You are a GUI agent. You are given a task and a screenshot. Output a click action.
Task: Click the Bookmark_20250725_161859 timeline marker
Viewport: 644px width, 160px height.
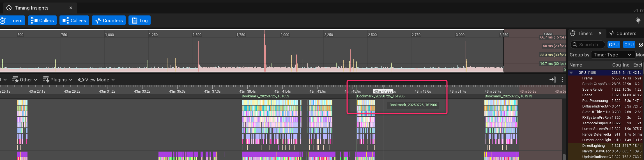[x=265, y=96]
